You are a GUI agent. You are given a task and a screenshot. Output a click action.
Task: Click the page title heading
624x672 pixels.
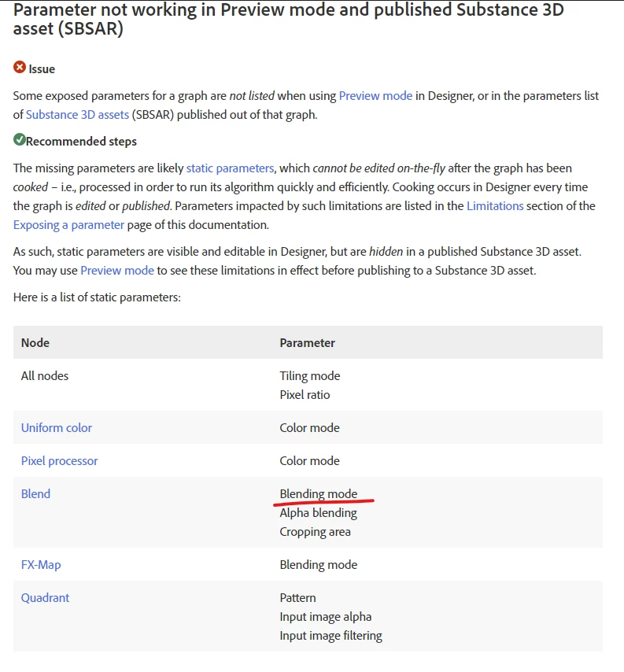pyautogui.click(x=289, y=20)
